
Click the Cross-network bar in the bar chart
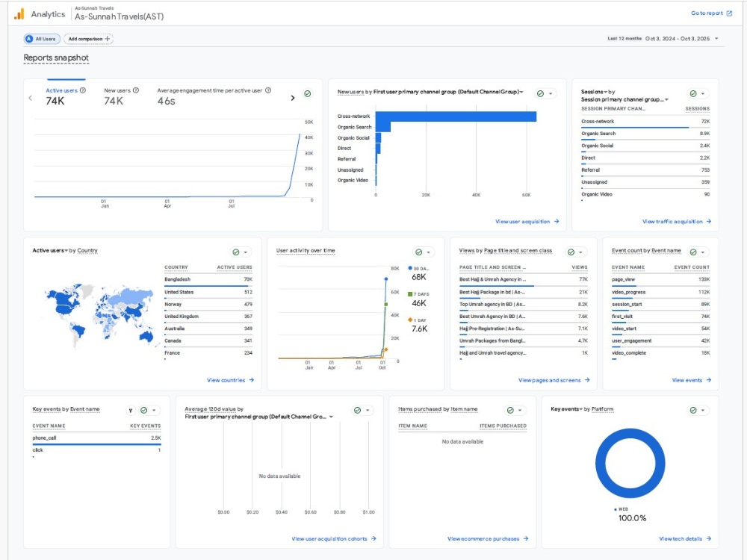[x=456, y=116]
